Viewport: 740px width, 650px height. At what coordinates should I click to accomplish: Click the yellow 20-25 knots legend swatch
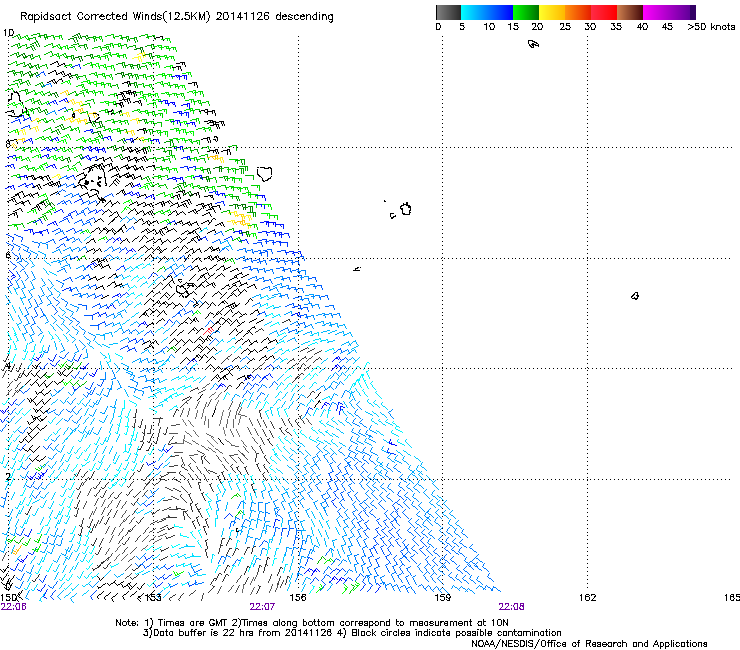552,12
